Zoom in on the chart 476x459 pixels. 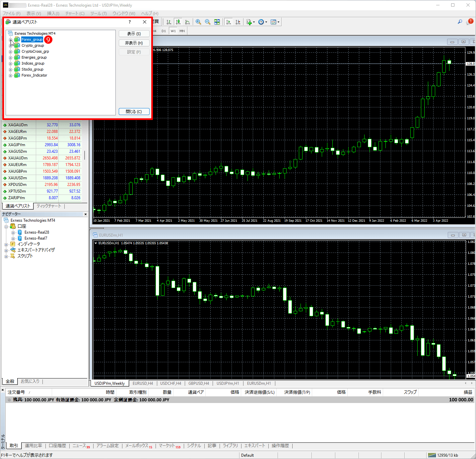198,22
